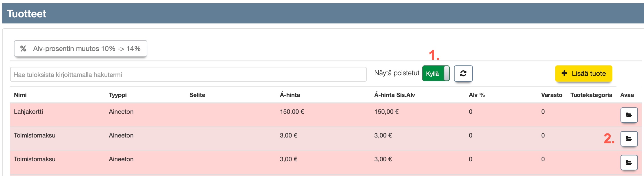Refresh the product list with the reload icon

coord(463,74)
